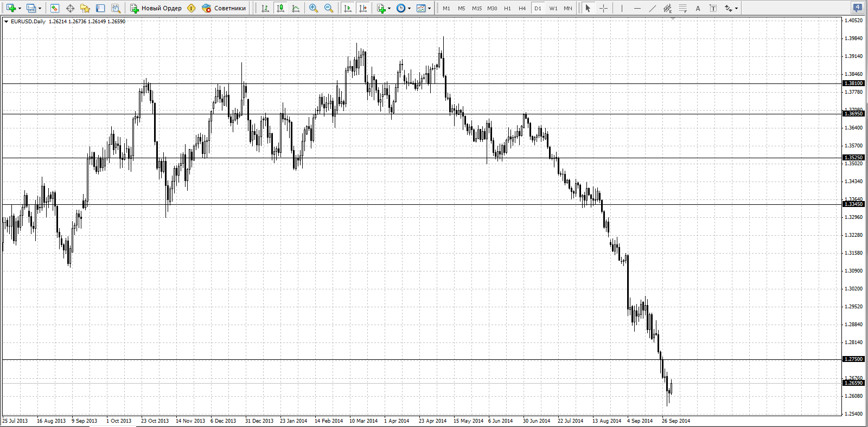Screen dimensions: 868x427
Task: Toggle Chart Shift from right border
Action: (363, 8)
